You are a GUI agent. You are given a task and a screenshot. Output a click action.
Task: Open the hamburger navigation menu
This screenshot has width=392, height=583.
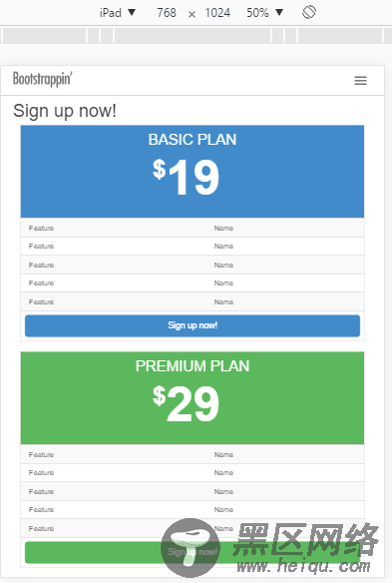(360, 80)
